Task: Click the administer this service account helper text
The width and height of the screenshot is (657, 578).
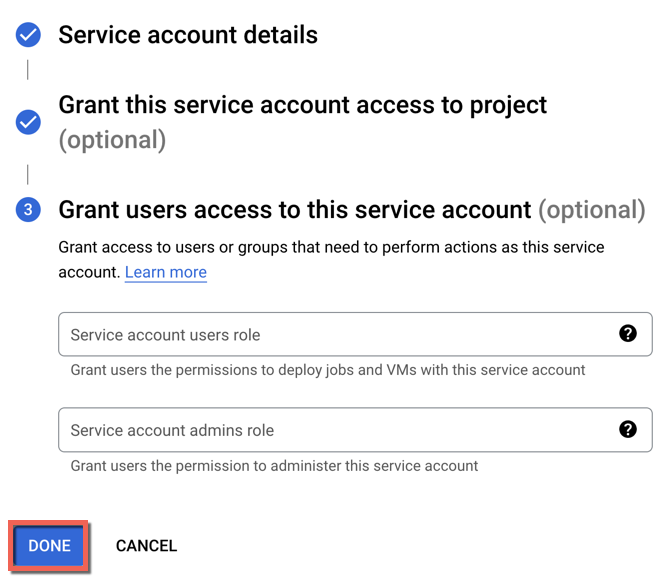Action: tap(274, 466)
